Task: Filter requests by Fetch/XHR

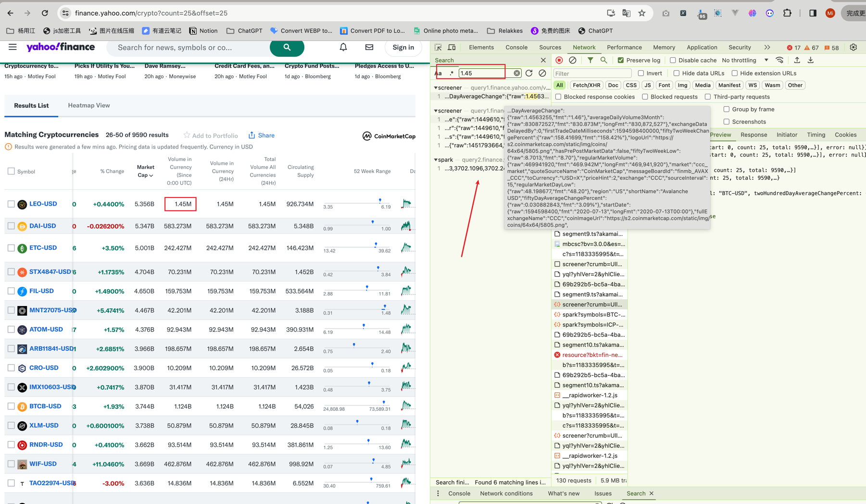Action: [x=586, y=85]
